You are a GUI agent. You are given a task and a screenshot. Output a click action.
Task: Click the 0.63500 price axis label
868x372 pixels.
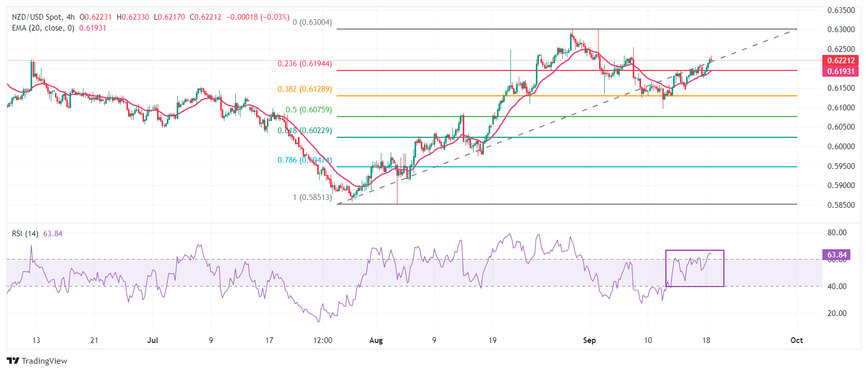click(x=841, y=10)
